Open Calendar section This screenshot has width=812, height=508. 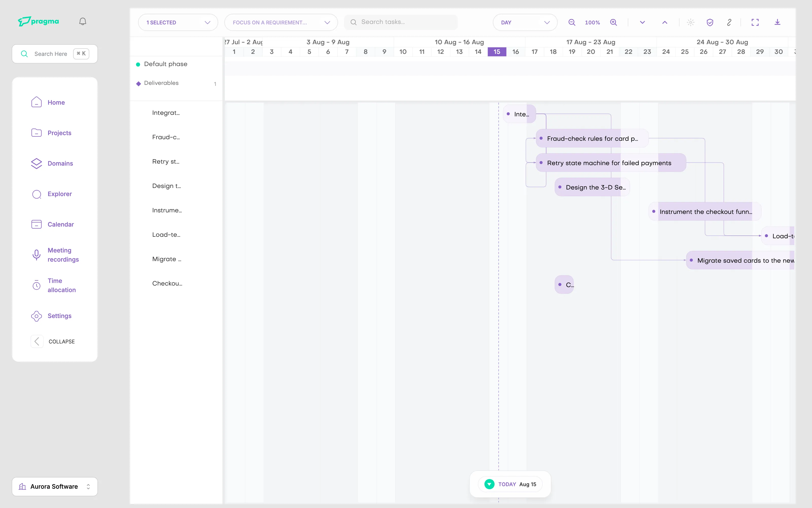pos(60,225)
